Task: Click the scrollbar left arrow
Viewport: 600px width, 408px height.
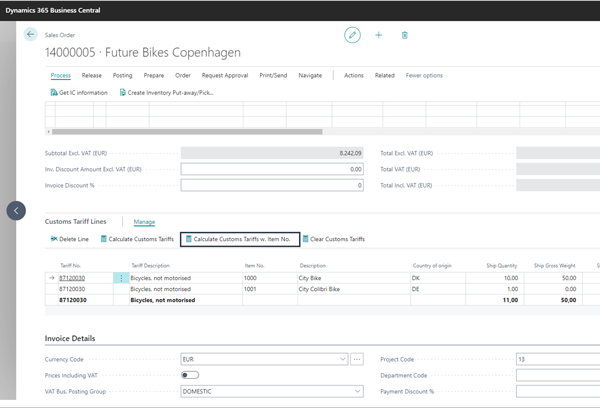Action: (48, 132)
